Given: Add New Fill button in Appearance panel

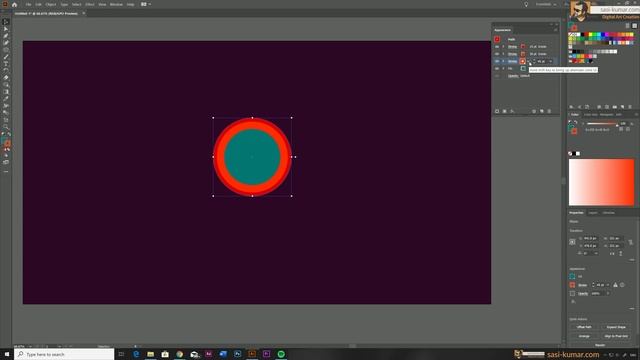Looking at the screenshot, I should 504,111.
